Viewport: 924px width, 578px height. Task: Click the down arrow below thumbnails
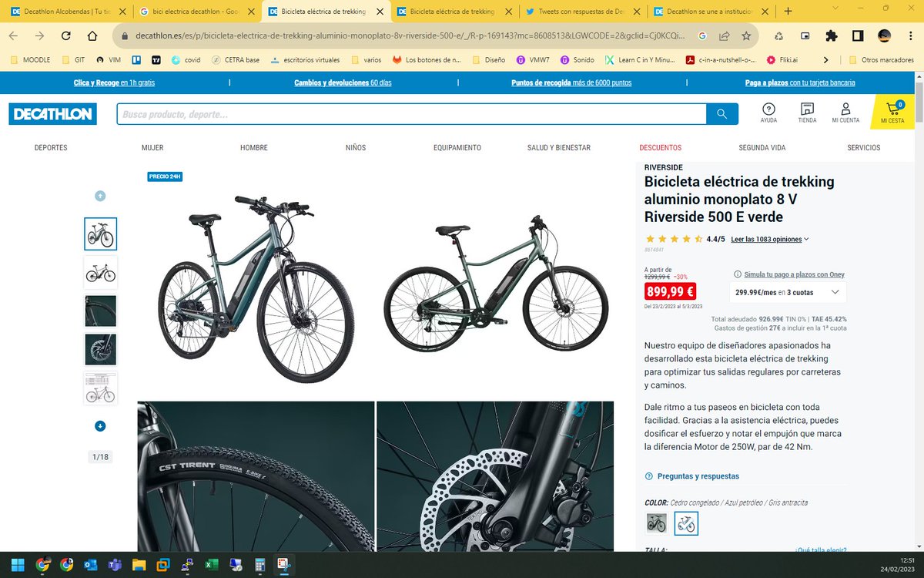(100, 425)
